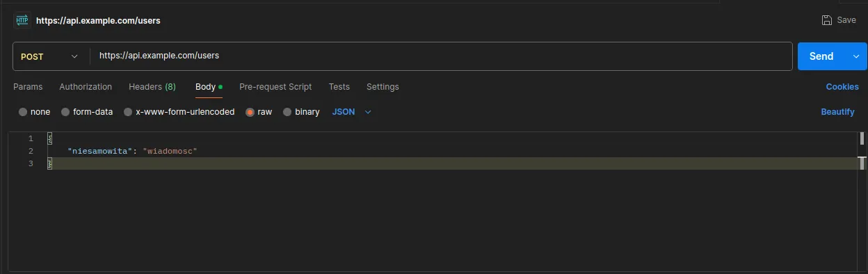Viewport: 868px width, 274px height.
Task: Click the Save floppy disk icon
Action: click(827, 20)
